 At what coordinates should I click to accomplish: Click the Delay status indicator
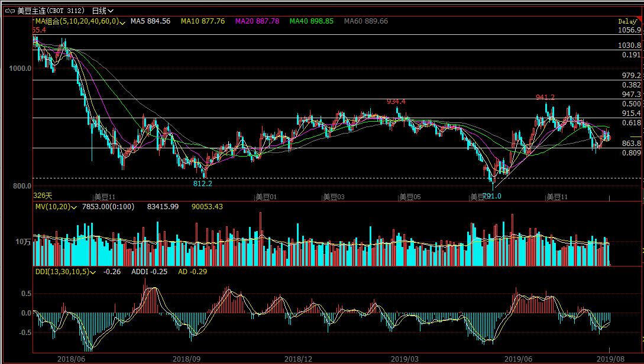click(627, 21)
